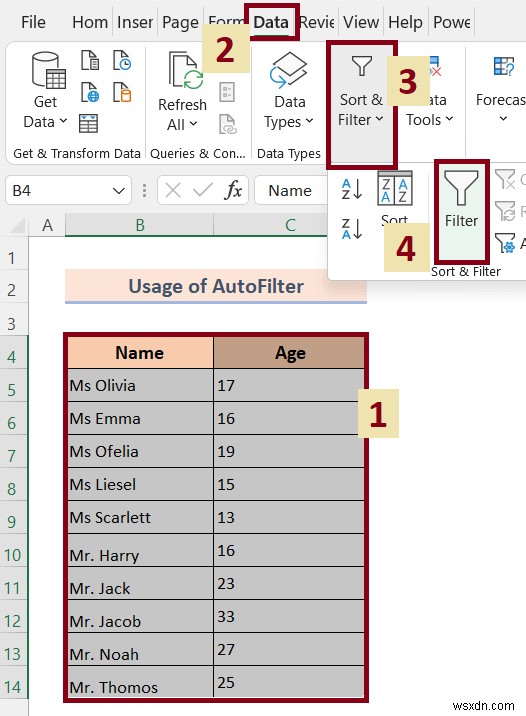Sort Z to A descending icon

point(352,228)
